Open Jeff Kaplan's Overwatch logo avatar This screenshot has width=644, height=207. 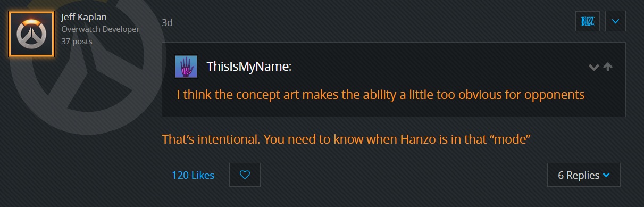(x=31, y=35)
